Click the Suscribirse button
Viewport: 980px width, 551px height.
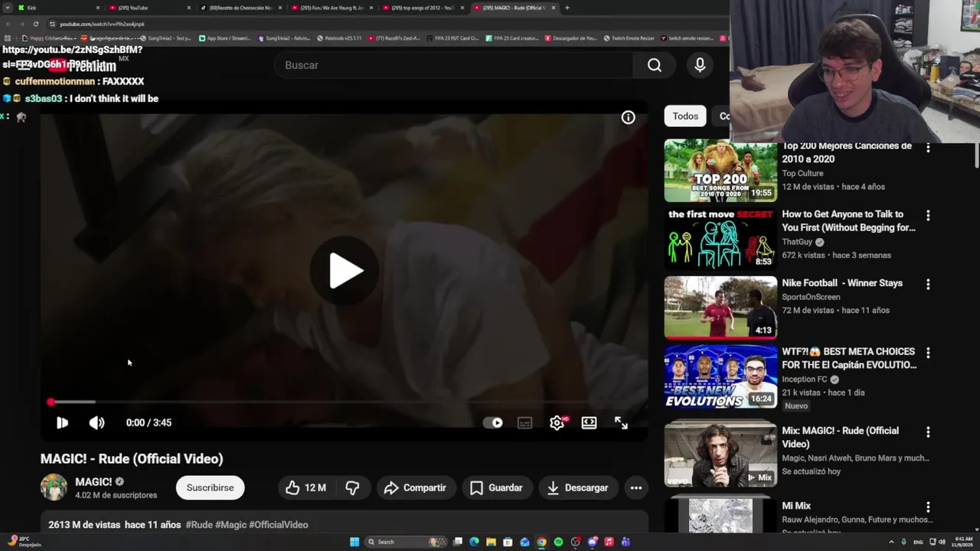point(210,487)
